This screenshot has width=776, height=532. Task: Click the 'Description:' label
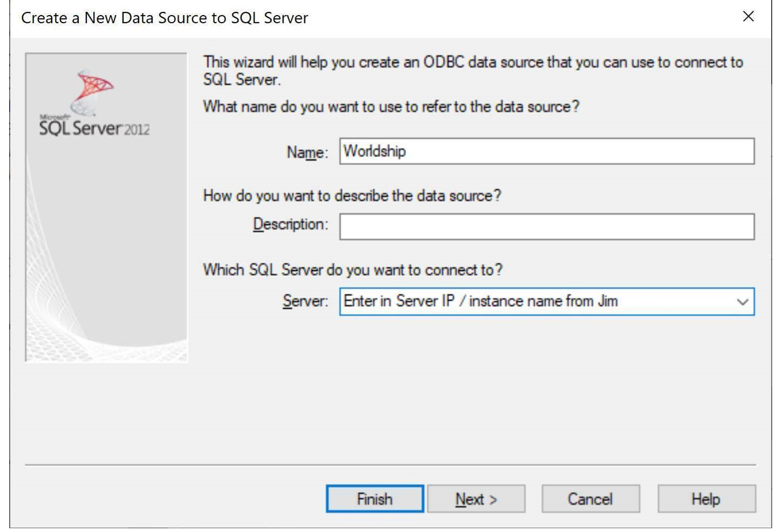coord(290,224)
